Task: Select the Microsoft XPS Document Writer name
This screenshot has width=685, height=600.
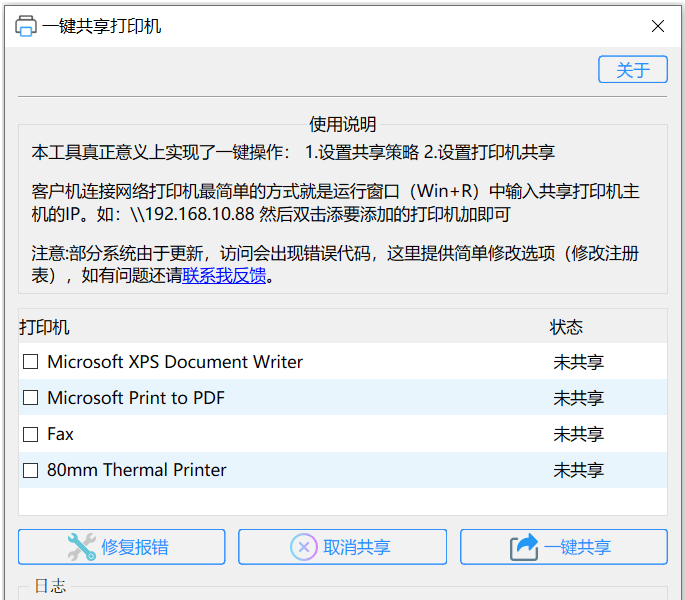Action: 175,362
